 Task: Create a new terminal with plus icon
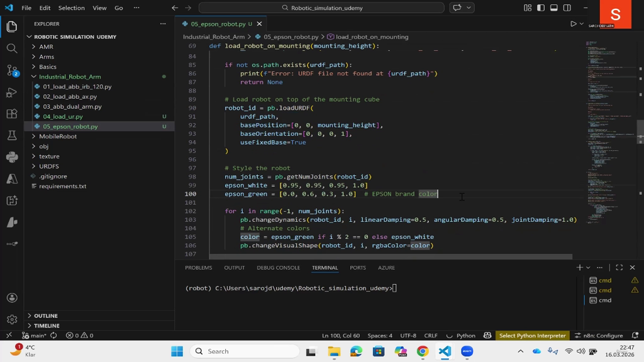[579, 268]
